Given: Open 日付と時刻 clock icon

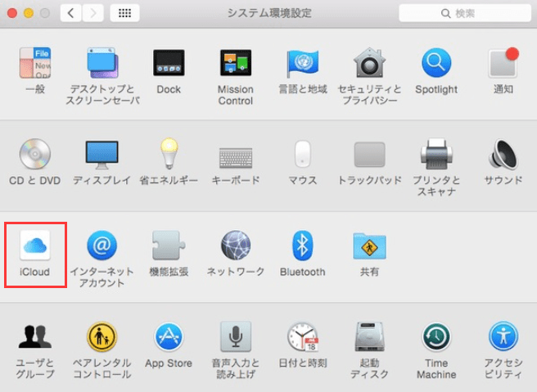Looking at the screenshot, I should coord(303,337).
